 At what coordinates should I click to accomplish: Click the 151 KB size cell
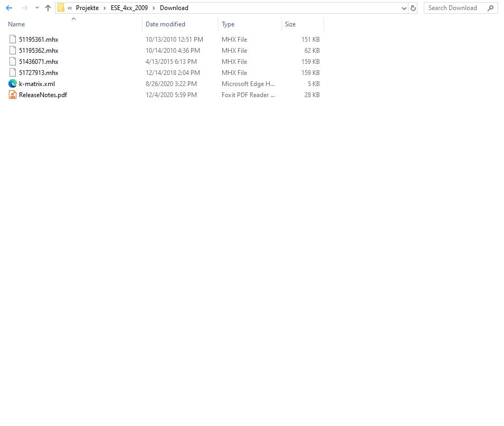tap(310, 40)
